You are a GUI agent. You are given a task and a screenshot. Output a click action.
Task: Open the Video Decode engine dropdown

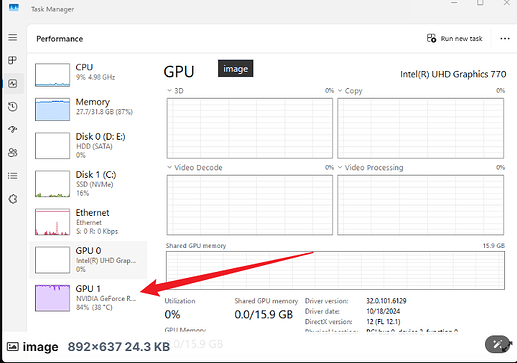tap(169, 167)
